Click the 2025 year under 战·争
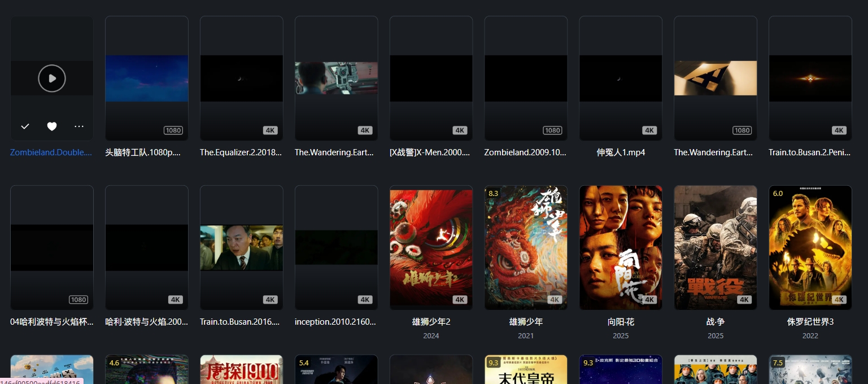868x384 pixels. (716, 336)
